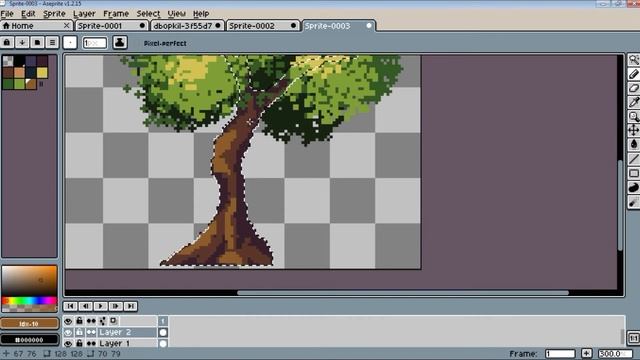Toggle onion skin icon in timeline header
This screenshot has width=640, height=360.
tap(102, 321)
